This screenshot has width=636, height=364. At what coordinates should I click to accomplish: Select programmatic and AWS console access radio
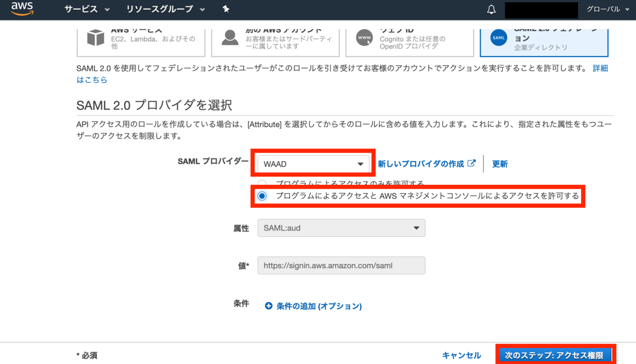(262, 196)
